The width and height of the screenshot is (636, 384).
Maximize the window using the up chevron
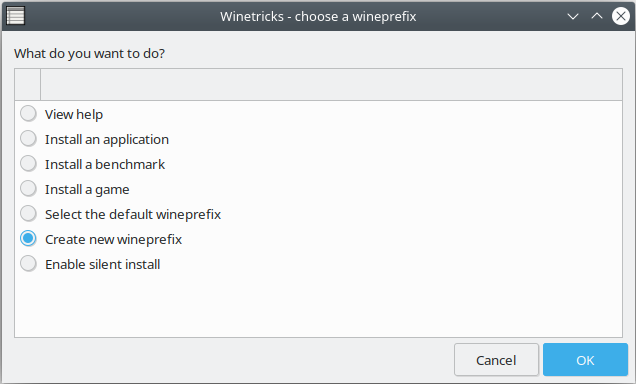[597, 16]
